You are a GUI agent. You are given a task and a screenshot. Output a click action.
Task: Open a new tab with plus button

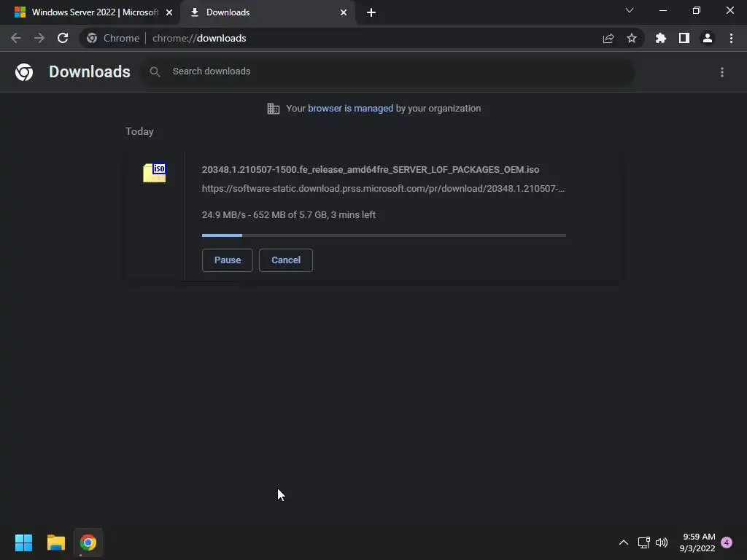(371, 12)
